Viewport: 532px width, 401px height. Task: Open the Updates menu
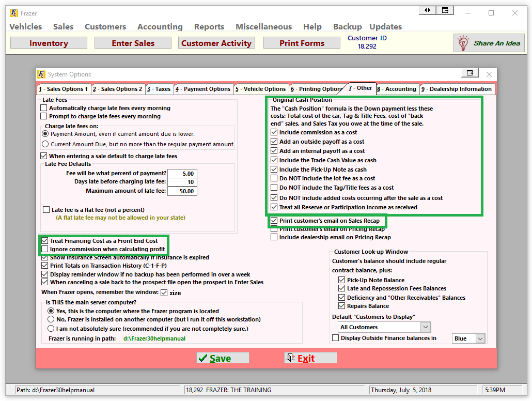386,26
